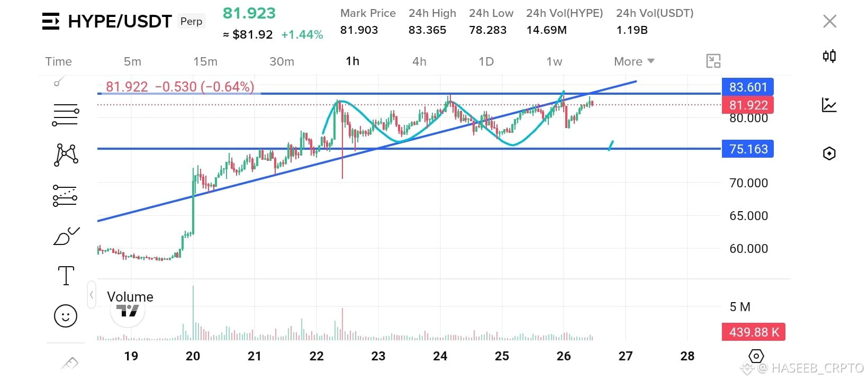Screen dimensions: 868x381
Task: Select the Brush drawing tool
Action: click(x=66, y=236)
